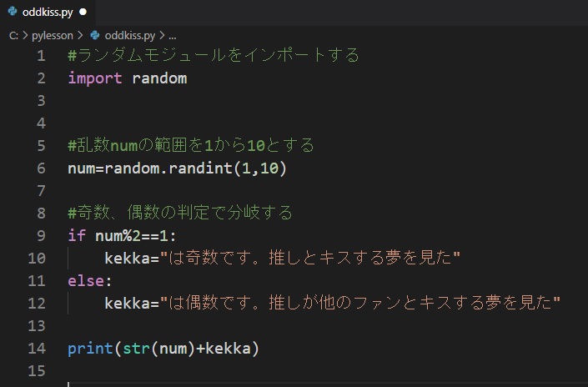This screenshot has width=588, height=387.
Task: Click the Python icon in the breadcrumb path
Action: pyautogui.click(x=95, y=35)
